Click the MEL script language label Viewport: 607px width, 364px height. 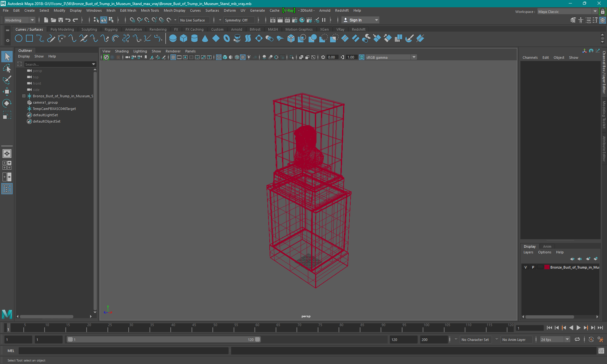11,351
